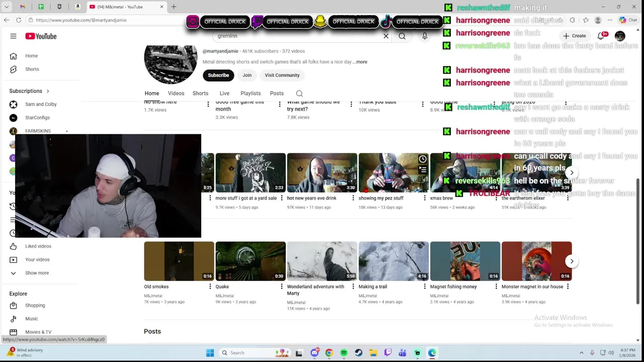The height and width of the screenshot is (362, 644).
Task: Play 'Making a trail' video thumbnail
Action: pos(393,261)
